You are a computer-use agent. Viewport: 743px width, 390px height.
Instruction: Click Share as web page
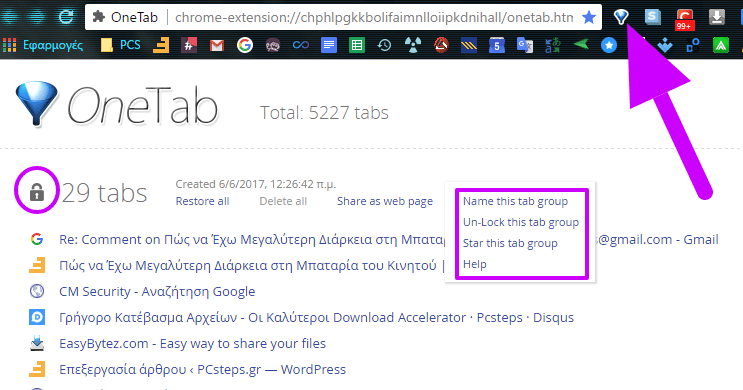click(x=385, y=201)
